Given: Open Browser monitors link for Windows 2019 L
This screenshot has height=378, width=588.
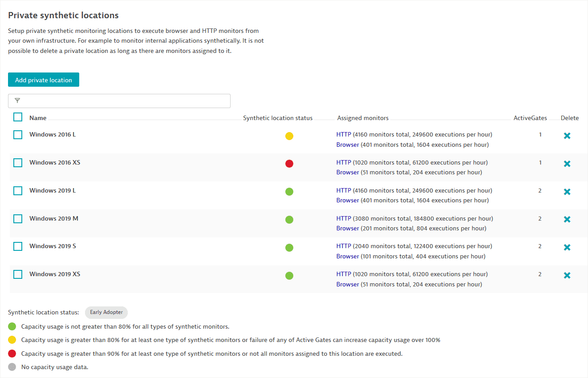Looking at the screenshot, I should click(x=348, y=200).
